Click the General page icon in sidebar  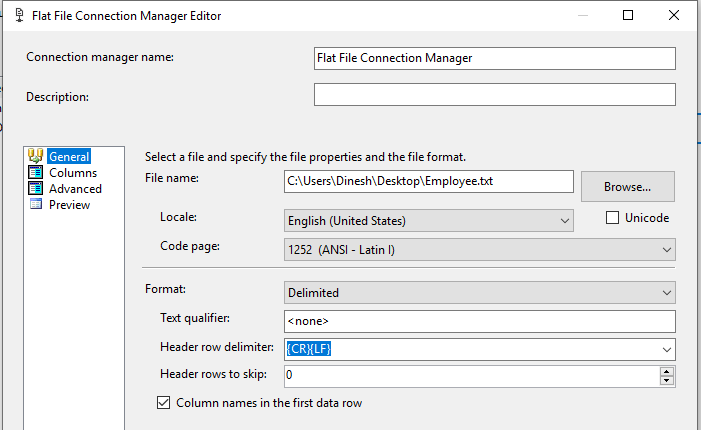tap(36, 156)
